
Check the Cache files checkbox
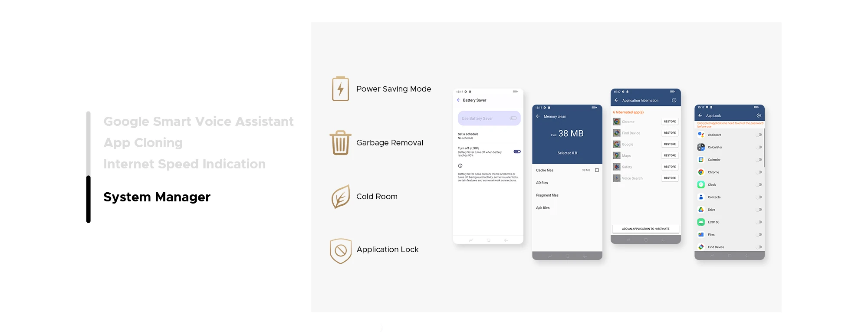click(x=597, y=170)
